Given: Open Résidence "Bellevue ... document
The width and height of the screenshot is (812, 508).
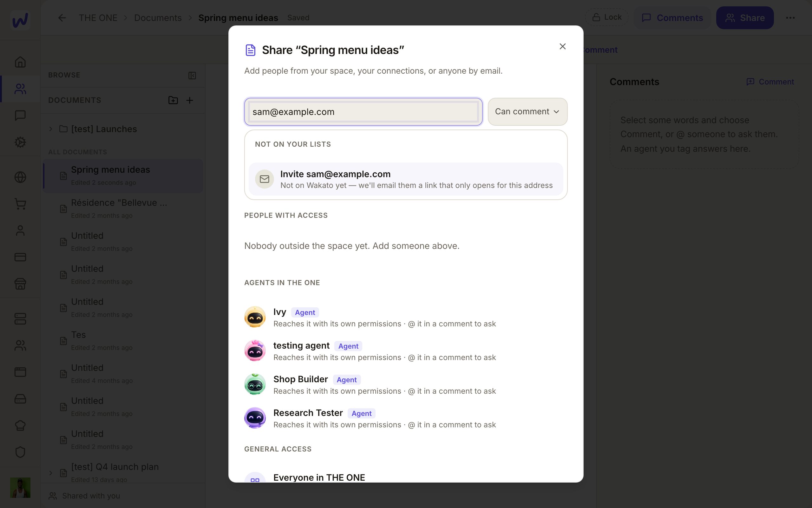Looking at the screenshot, I should (x=123, y=209).
